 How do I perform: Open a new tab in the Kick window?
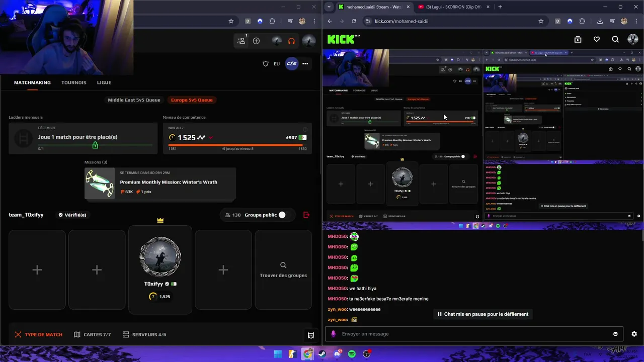[x=500, y=7]
